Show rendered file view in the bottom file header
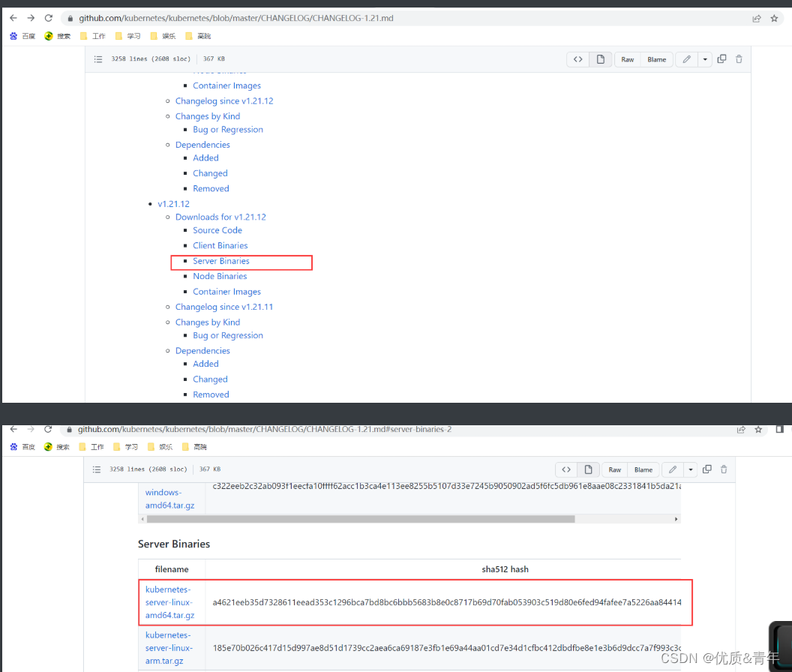The height and width of the screenshot is (672, 792). click(589, 469)
